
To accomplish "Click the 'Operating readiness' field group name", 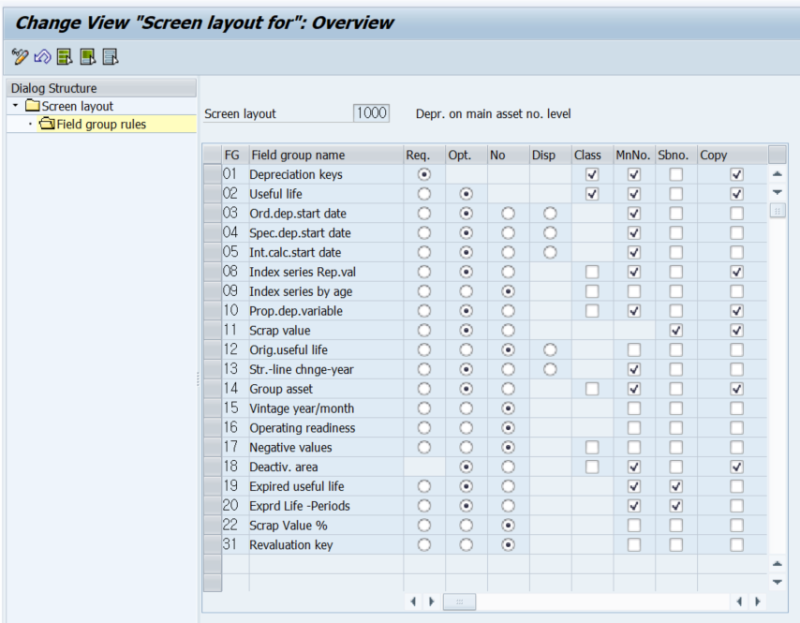I will (x=302, y=428).
